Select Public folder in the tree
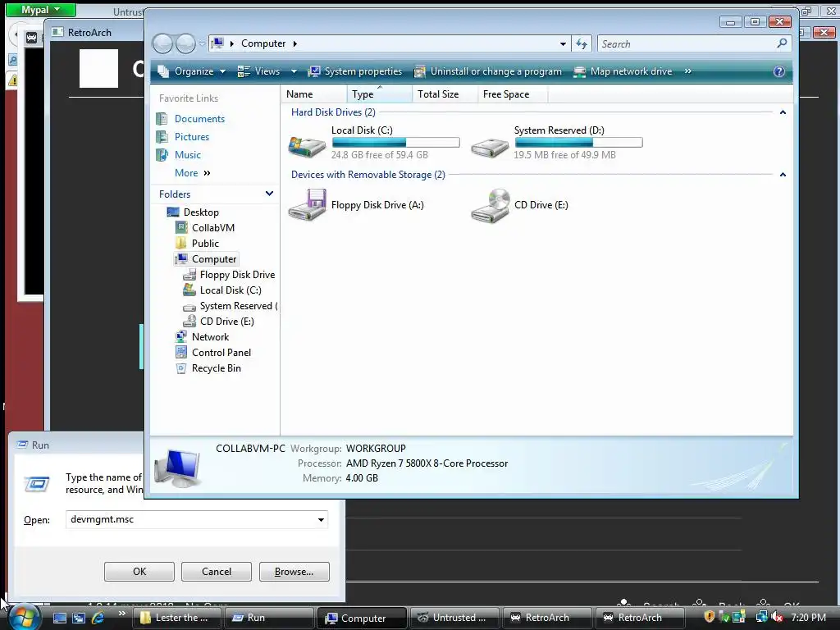The image size is (840, 630). (x=205, y=243)
